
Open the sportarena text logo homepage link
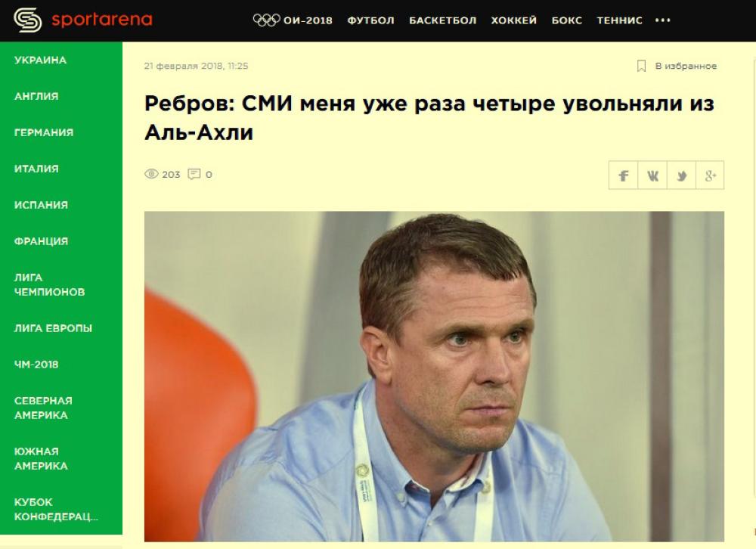click(x=102, y=20)
